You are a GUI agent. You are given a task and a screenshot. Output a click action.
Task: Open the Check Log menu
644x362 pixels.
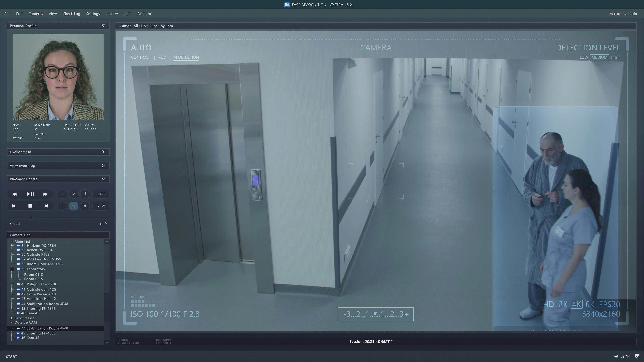point(71,14)
